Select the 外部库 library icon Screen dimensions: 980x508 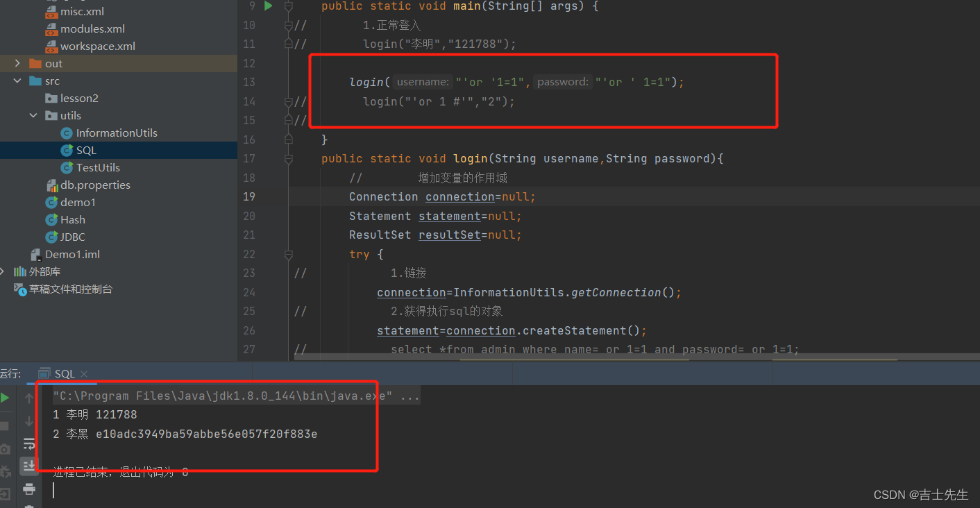(x=20, y=272)
